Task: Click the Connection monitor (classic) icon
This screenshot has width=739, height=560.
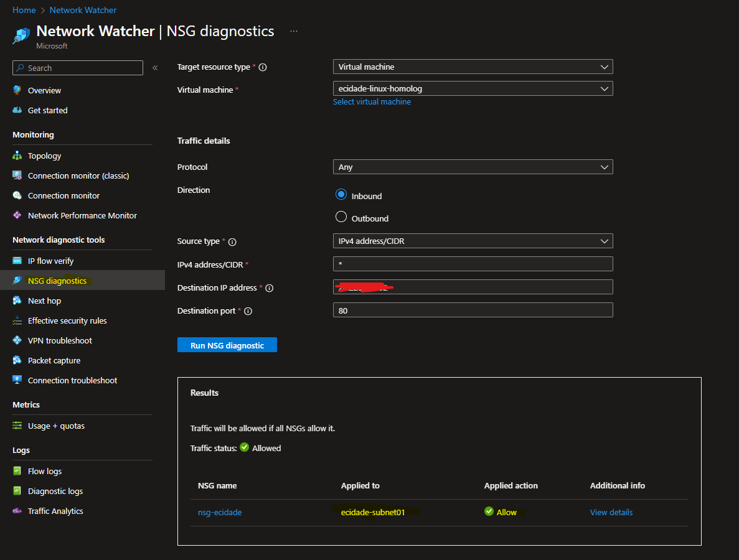Action: [x=17, y=175]
